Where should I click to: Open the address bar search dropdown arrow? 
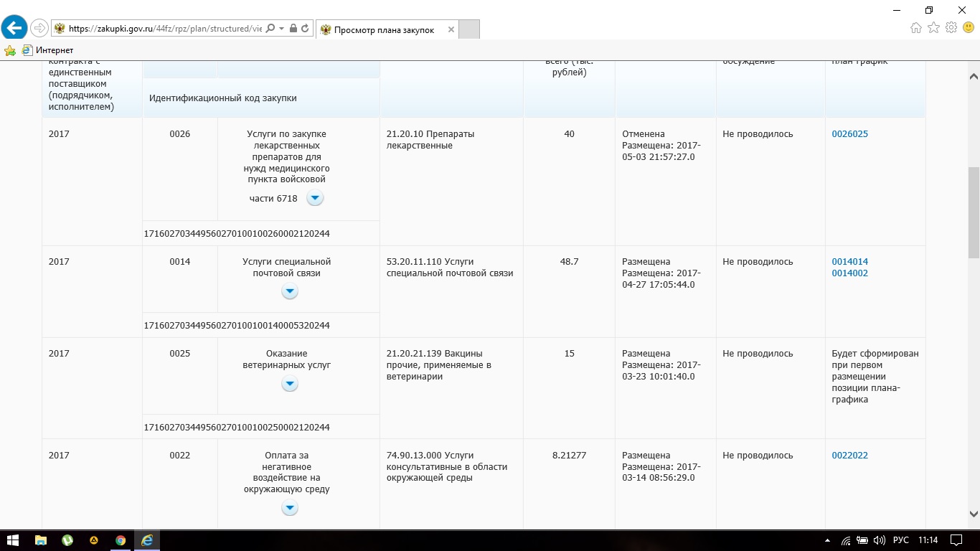tap(281, 29)
